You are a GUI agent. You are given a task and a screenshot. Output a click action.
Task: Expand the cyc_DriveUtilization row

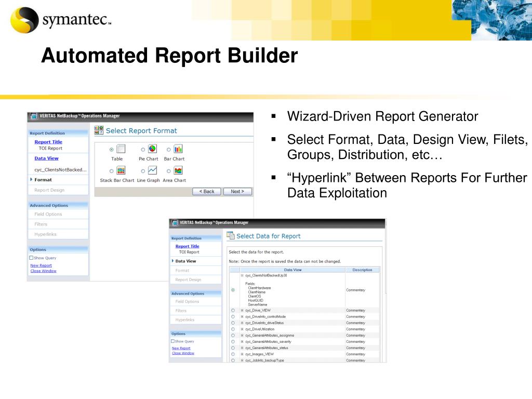[x=242, y=329]
